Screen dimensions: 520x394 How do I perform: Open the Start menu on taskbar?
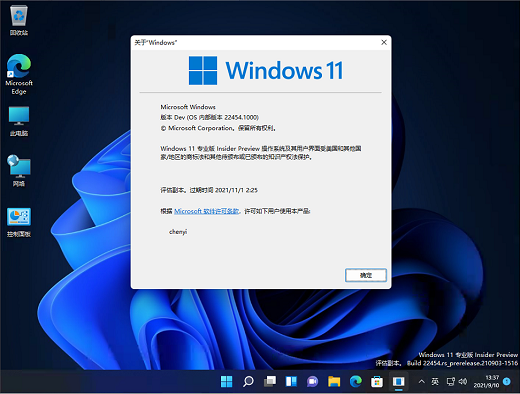click(227, 381)
